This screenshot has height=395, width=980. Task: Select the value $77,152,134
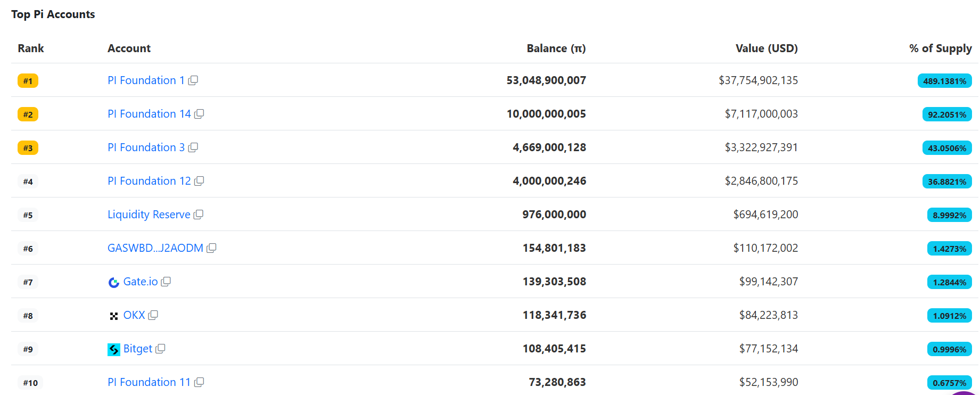(769, 349)
